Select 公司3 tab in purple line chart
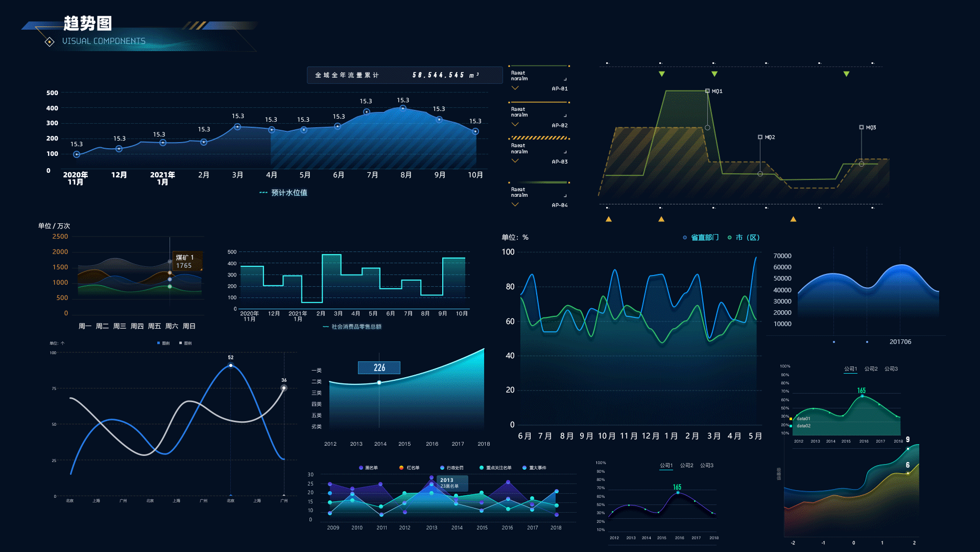 [707, 465]
